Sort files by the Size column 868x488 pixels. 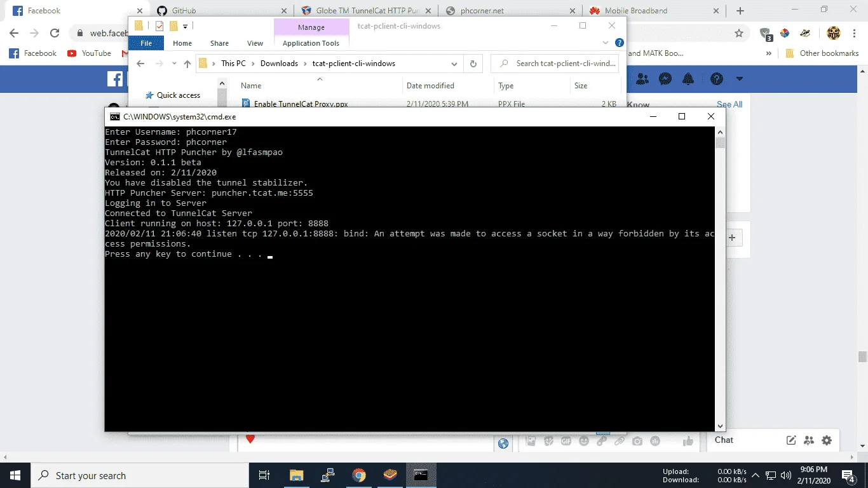(581, 86)
